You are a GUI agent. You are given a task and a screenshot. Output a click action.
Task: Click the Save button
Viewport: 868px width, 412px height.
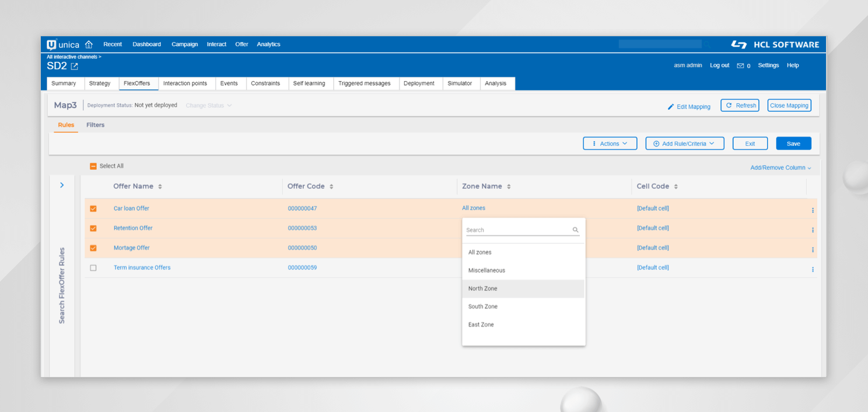793,144
